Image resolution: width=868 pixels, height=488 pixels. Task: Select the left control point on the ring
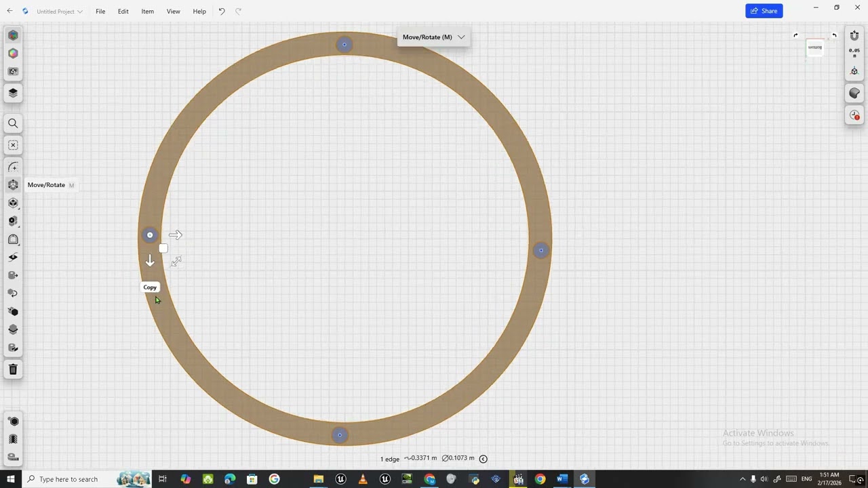[x=150, y=235]
